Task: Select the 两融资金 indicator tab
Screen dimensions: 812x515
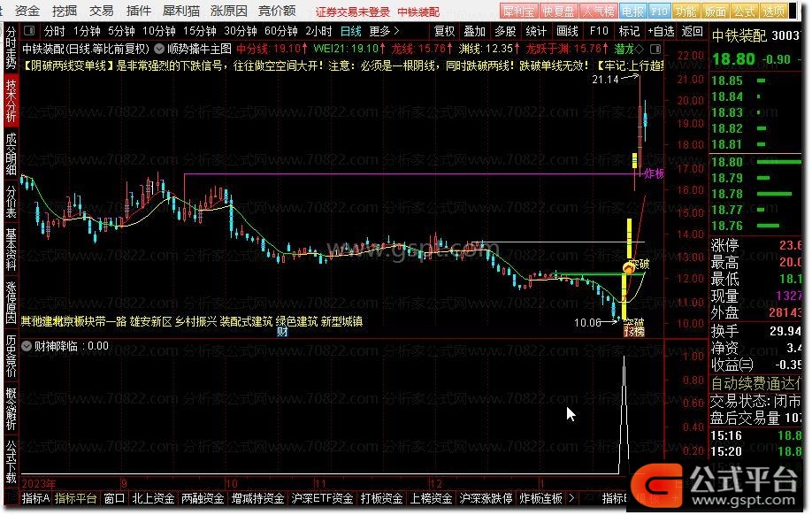Action: tap(203, 498)
